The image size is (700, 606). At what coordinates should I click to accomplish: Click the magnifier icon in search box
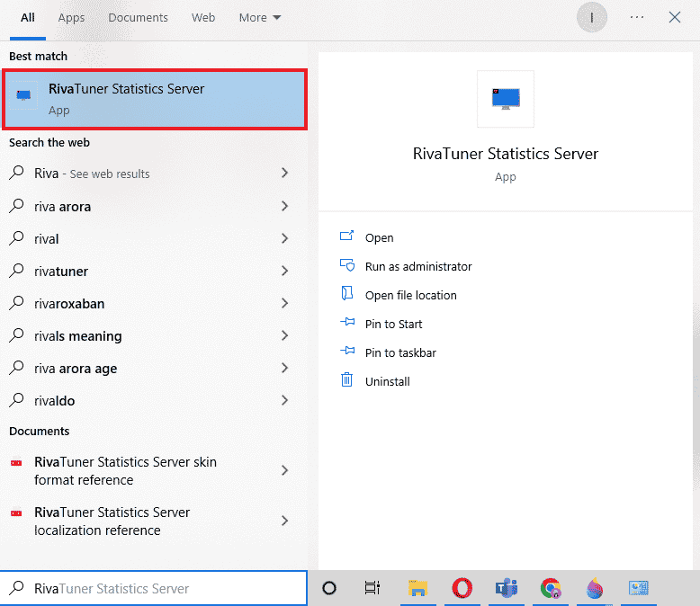pyautogui.click(x=16, y=587)
